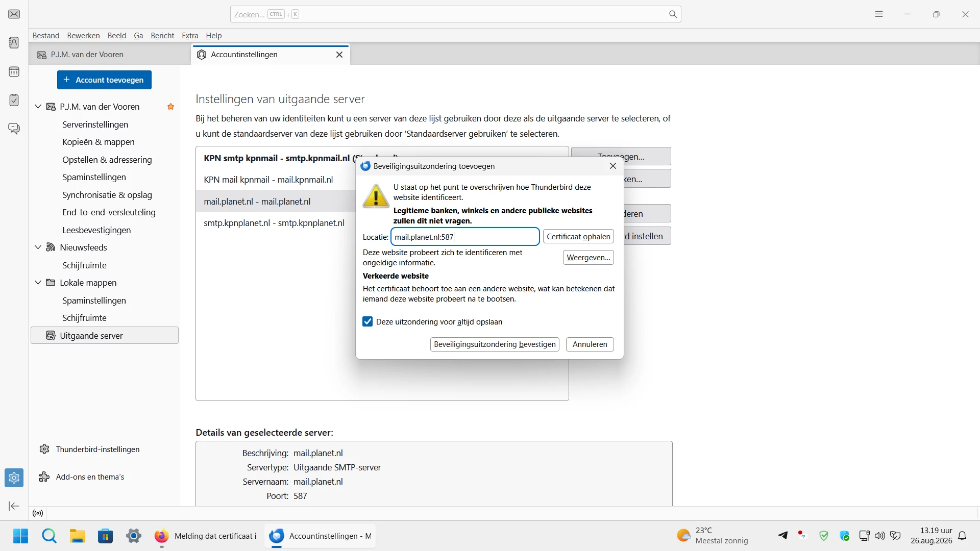980x551 pixels.
Task: Switch to the Firefox taskbar window
Action: coord(206,536)
